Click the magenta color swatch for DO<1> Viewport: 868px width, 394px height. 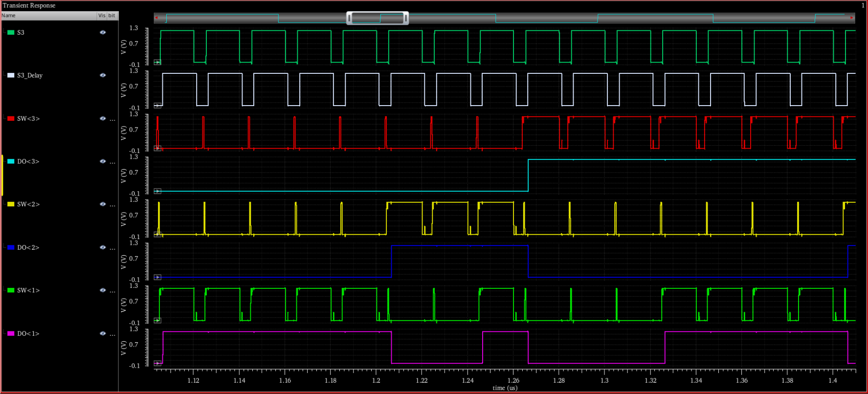click(11, 333)
